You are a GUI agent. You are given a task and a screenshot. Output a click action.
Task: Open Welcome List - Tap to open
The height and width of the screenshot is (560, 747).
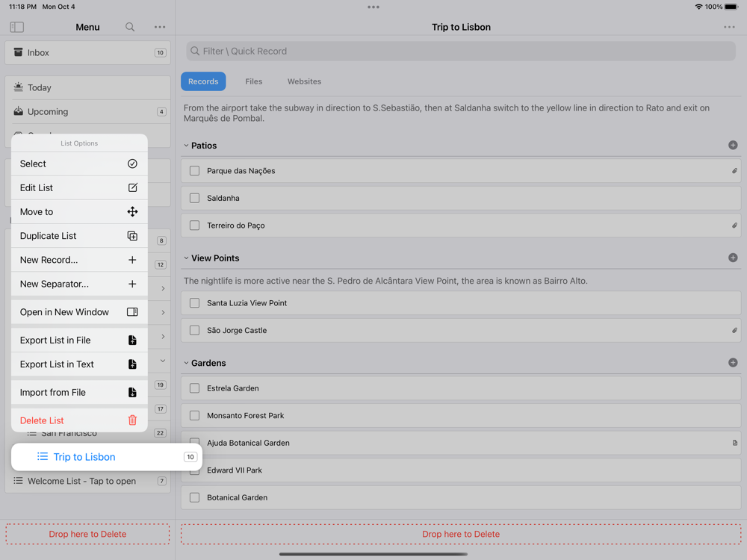pos(87,481)
